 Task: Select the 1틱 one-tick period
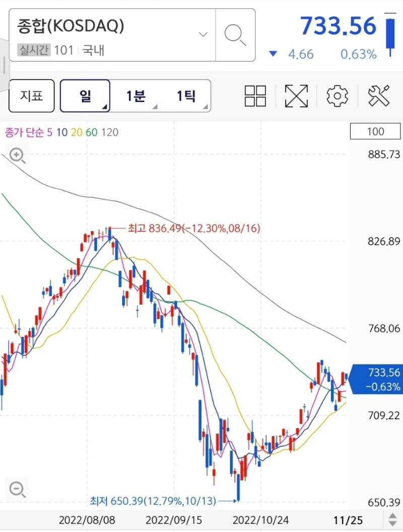(186, 96)
